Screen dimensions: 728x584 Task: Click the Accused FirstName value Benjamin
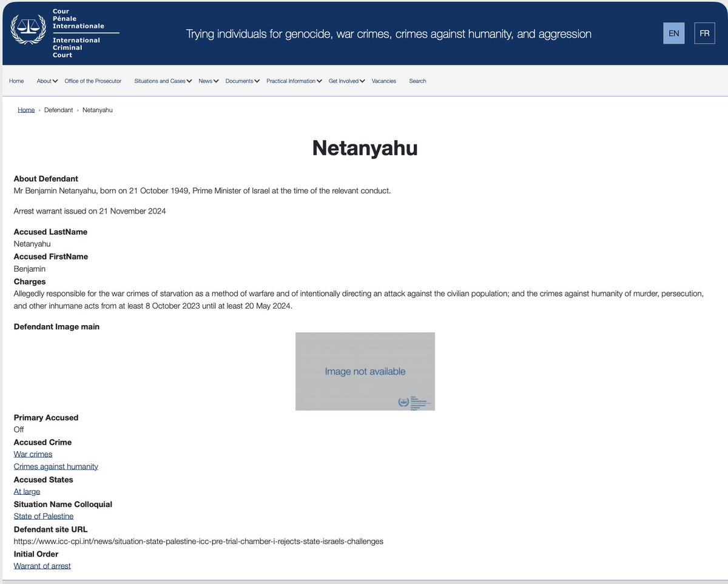coord(30,269)
